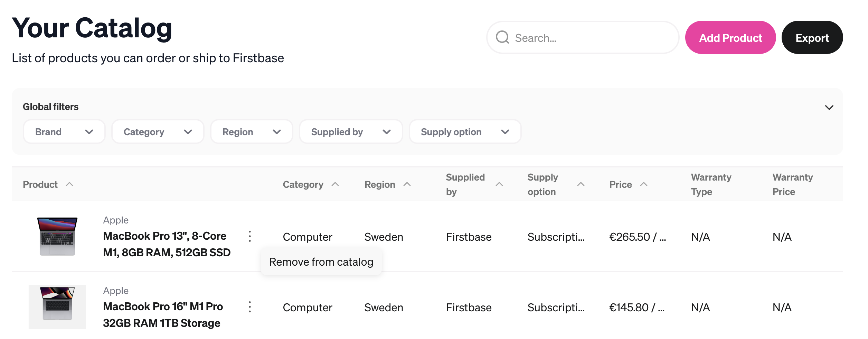This screenshot has height=339, width=868.
Task: Collapse the Global filters panel
Action: coord(829,107)
